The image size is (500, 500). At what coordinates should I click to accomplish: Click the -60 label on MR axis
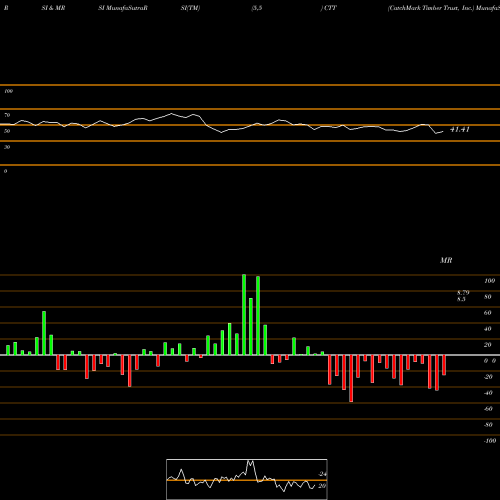pyautogui.click(x=488, y=409)
